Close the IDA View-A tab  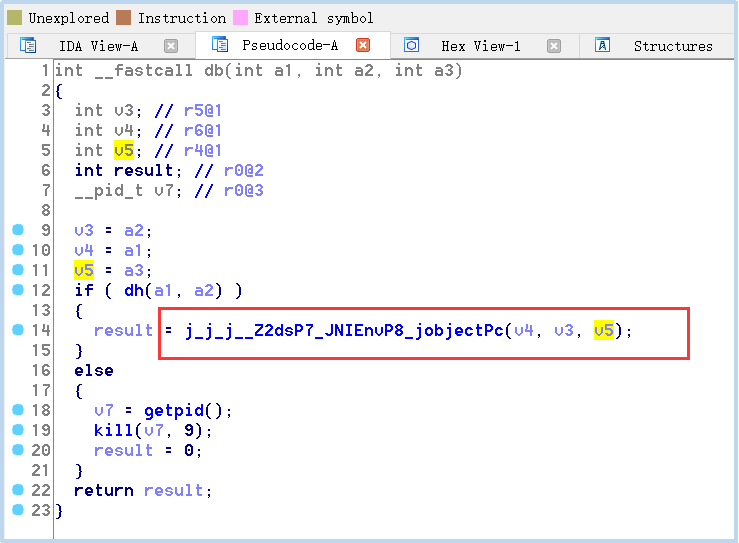pos(171,46)
